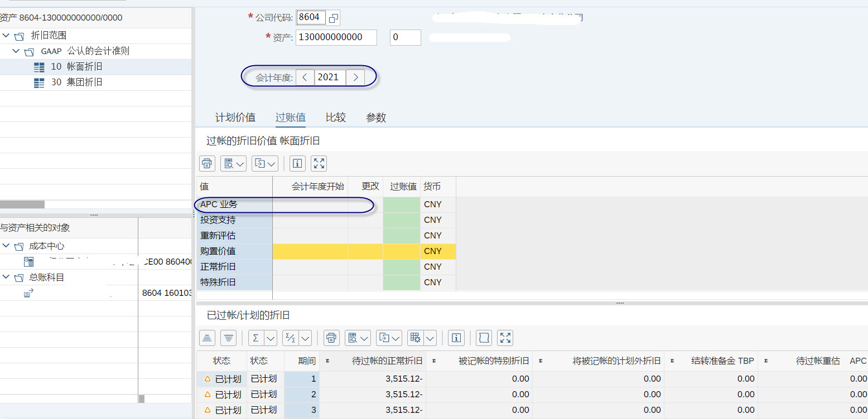Click table icon beside 30 集团折旧
This screenshot has height=419, width=868.
tap(39, 83)
